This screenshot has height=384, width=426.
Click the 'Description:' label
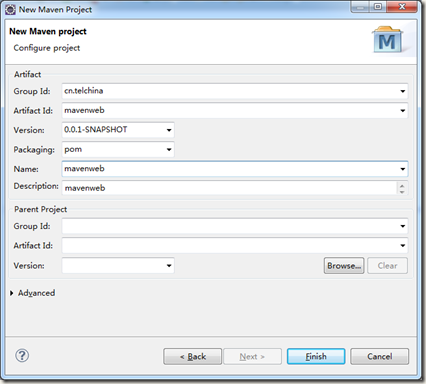tap(36, 186)
